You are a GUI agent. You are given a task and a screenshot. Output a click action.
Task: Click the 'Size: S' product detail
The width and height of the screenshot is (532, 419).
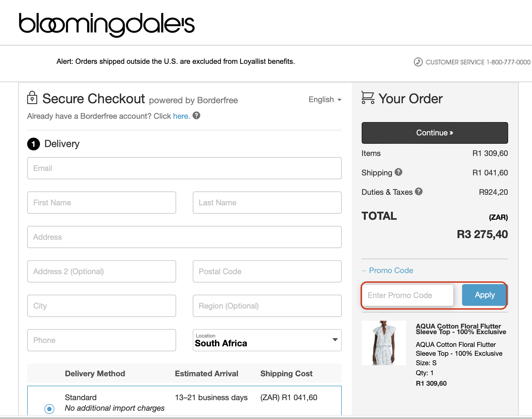click(426, 363)
